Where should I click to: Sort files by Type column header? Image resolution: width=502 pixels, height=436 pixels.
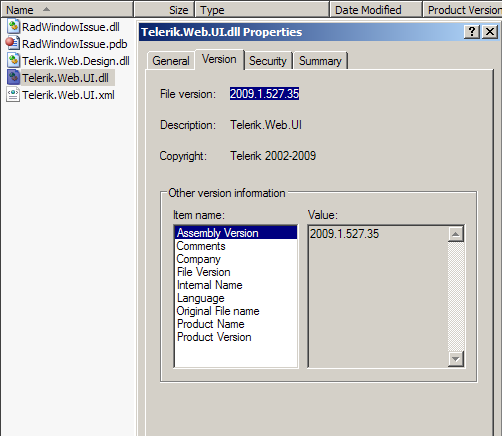click(262, 10)
